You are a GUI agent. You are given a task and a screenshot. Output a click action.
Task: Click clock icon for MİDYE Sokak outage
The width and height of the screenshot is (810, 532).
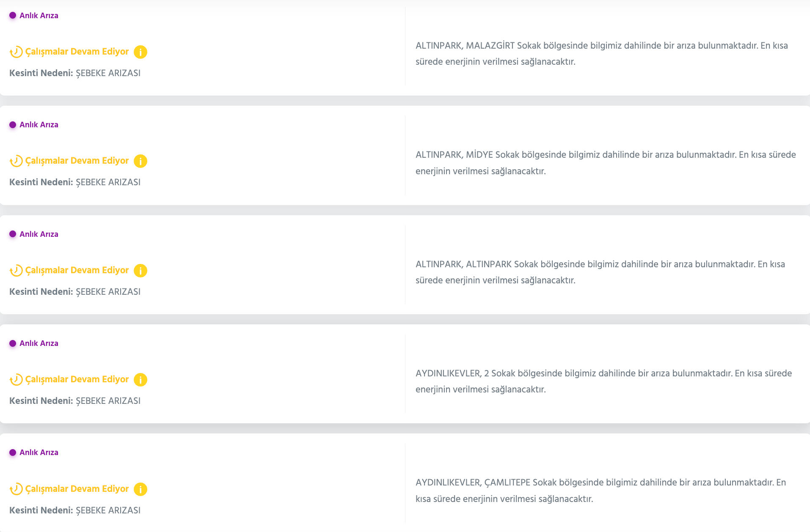point(16,161)
